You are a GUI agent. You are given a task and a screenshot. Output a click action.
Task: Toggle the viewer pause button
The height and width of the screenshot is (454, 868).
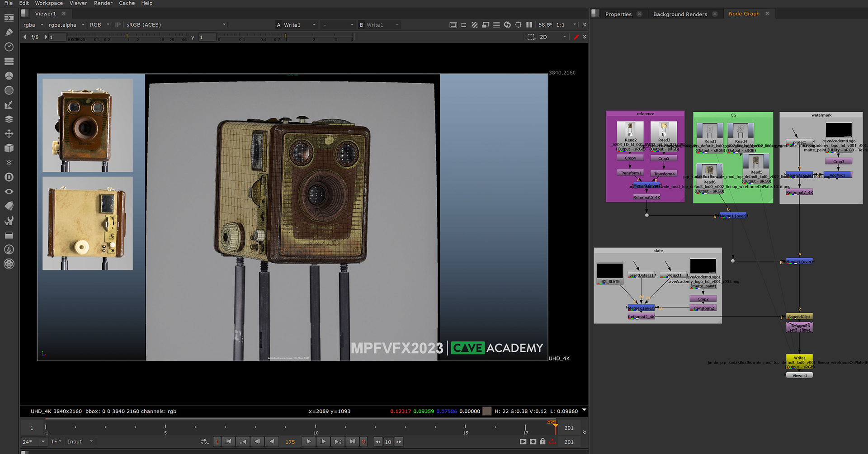point(529,25)
